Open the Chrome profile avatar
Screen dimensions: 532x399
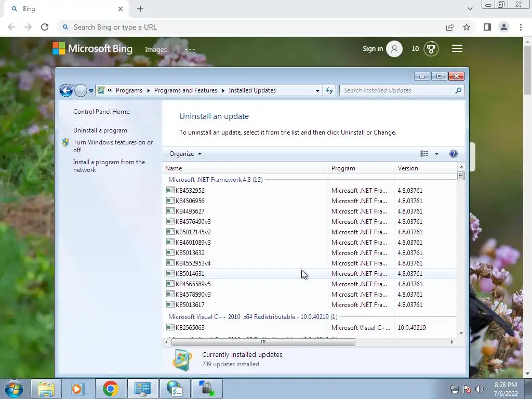(x=504, y=27)
